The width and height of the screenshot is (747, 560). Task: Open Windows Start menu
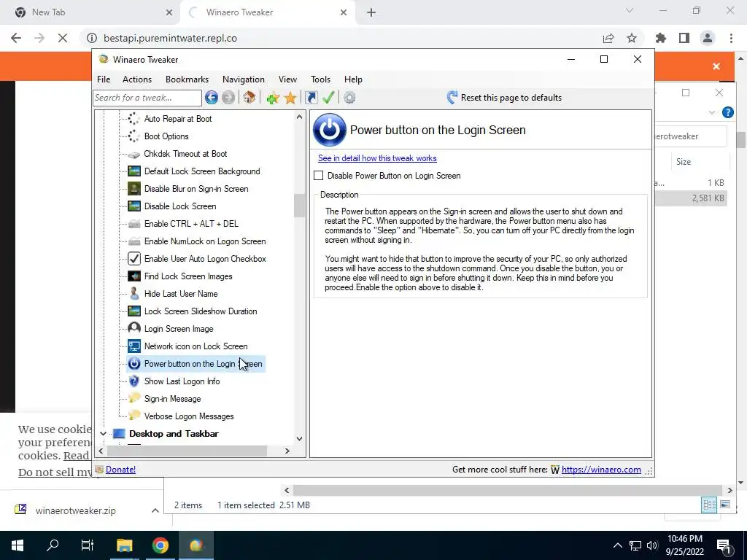18,545
